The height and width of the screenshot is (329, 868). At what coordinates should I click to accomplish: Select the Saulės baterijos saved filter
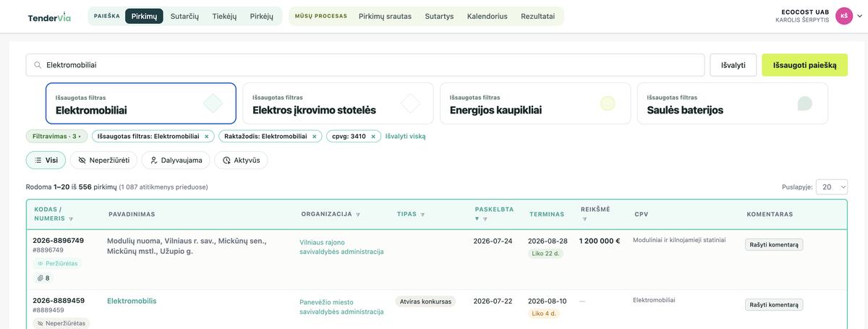coord(733,103)
